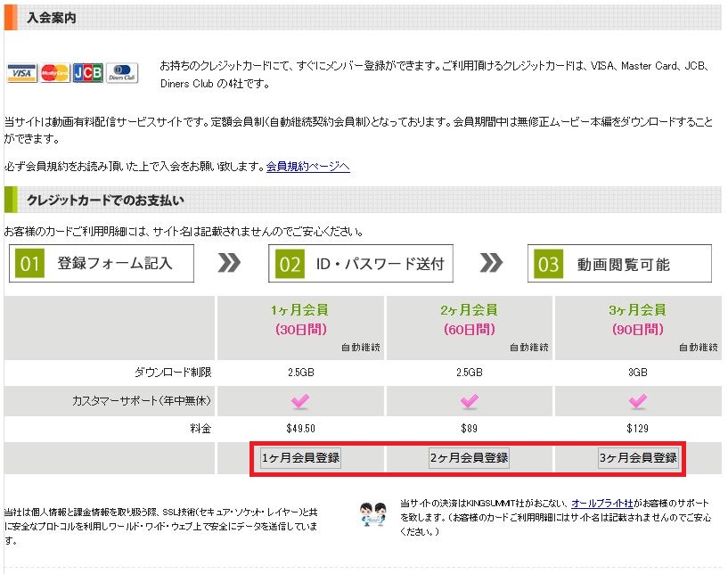
Task: Click the 02 ID・パスワード送付 step box
Action: tap(361, 263)
